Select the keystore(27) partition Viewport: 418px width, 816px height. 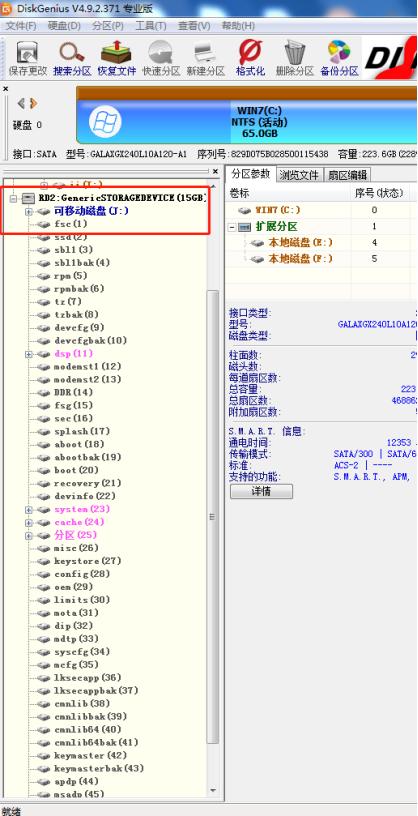coord(87,561)
